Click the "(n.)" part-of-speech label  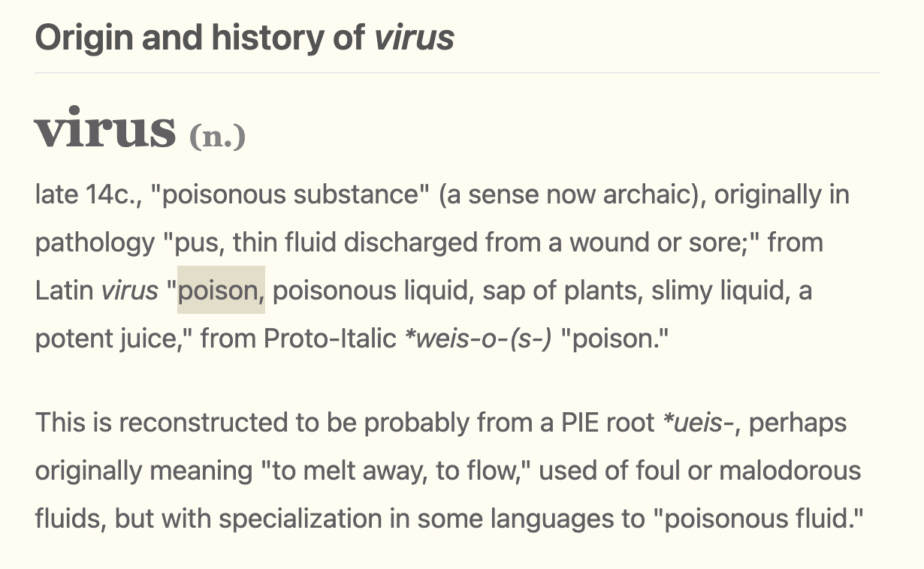[217, 136]
